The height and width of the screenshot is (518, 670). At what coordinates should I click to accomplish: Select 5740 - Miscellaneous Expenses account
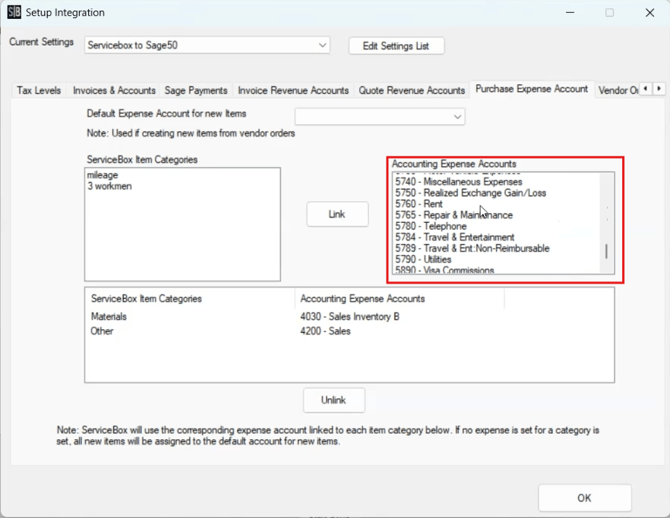tap(458, 182)
